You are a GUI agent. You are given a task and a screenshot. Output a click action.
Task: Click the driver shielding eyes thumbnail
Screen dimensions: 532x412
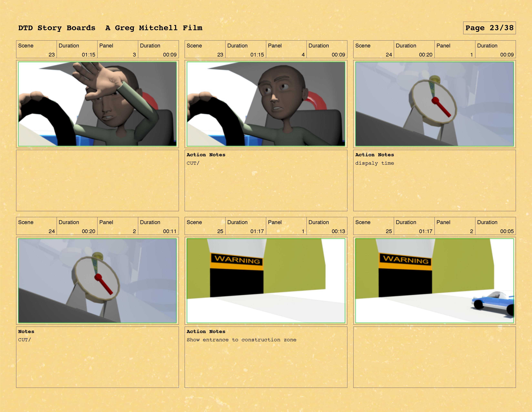pos(97,104)
